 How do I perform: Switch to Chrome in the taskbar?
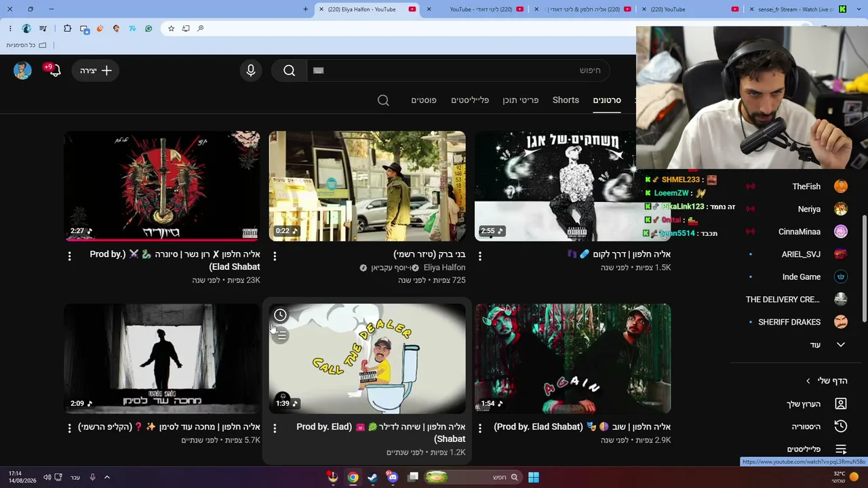click(x=353, y=477)
